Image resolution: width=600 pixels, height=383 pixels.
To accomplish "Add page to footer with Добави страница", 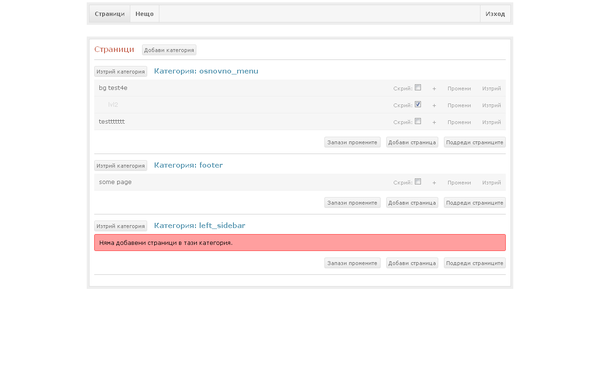I will pyautogui.click(x=412, y=203).
